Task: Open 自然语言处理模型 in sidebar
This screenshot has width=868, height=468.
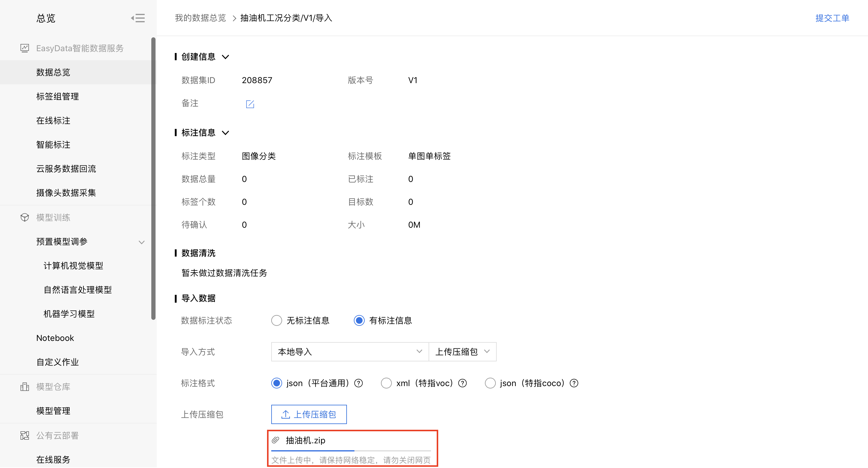Action: pos(77,289)
